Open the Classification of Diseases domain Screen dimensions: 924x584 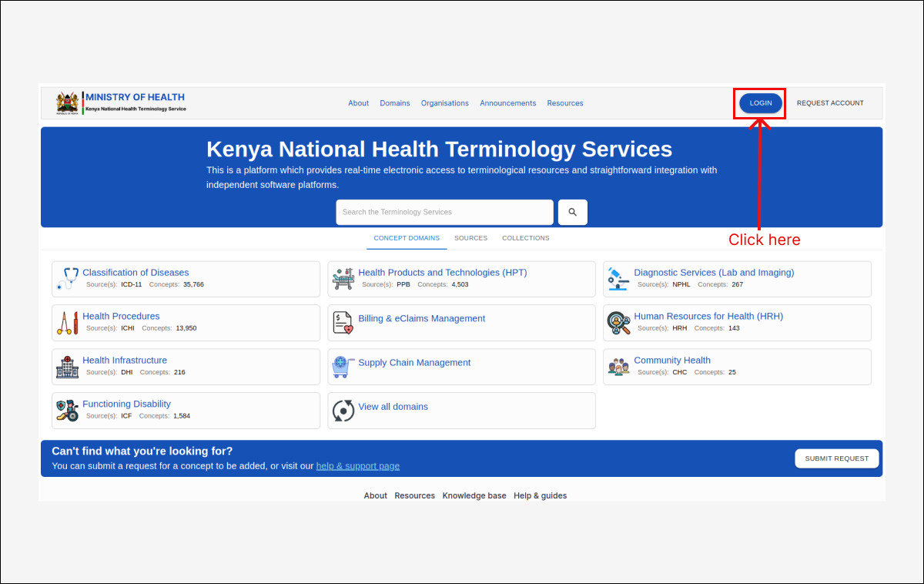pos(136,273)
